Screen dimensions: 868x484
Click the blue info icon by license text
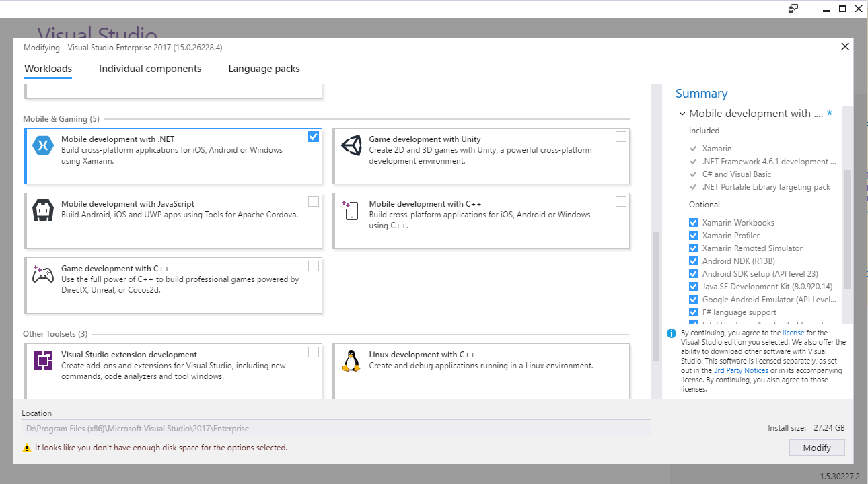(672, 333)
